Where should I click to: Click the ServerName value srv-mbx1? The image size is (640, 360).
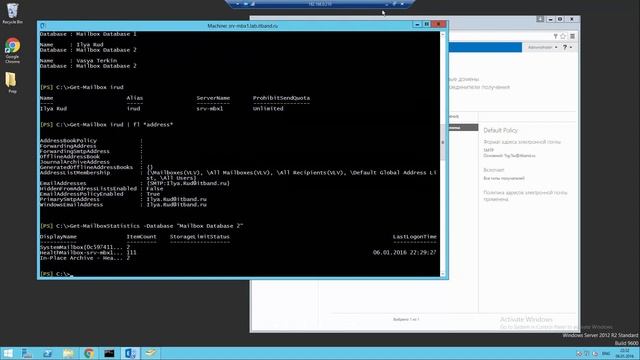coord(210,109)
